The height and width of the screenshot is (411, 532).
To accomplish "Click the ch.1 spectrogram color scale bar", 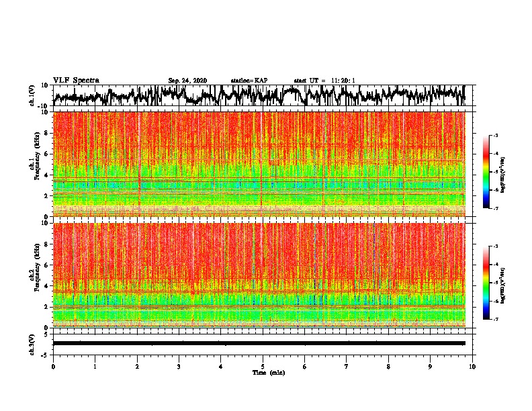I will tap(486, 172).
